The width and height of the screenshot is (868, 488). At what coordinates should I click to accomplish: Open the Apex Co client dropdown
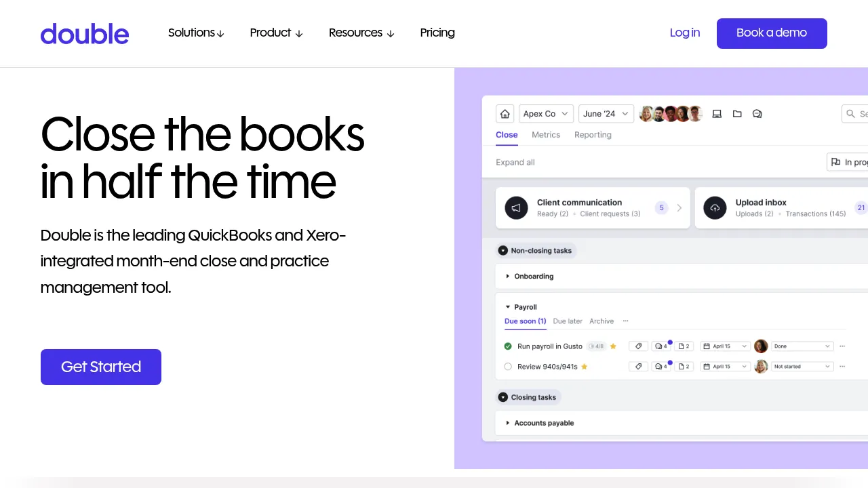(x=546, y=114)
